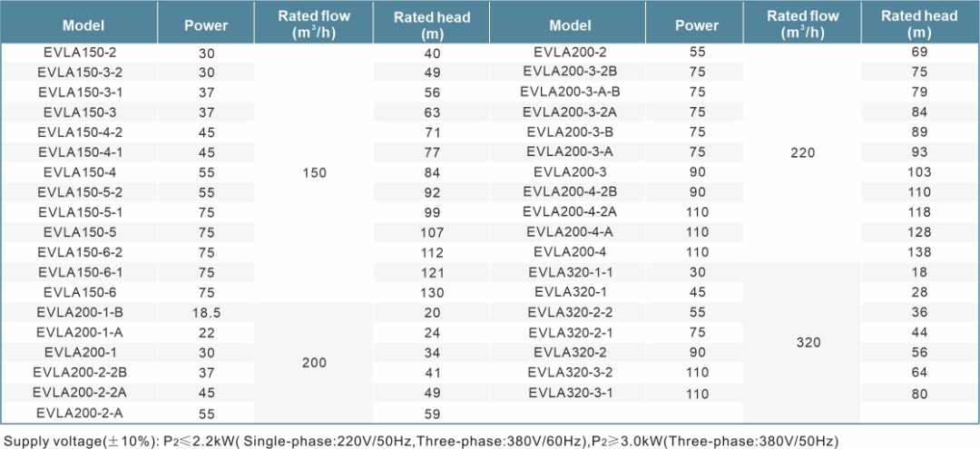The image size is (980, 449).
Task: Click the 18.5 power value
Action: [206, 312]
